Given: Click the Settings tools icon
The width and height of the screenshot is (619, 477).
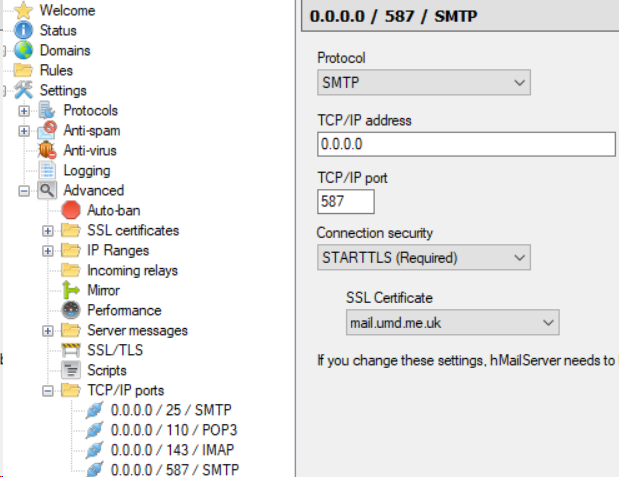Looking at the screenshot, I should [23, 90].
